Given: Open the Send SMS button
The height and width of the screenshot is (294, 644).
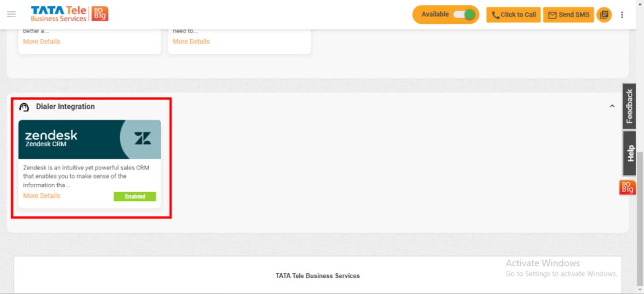Looking at the screenshot, I should tap(568, 15).
